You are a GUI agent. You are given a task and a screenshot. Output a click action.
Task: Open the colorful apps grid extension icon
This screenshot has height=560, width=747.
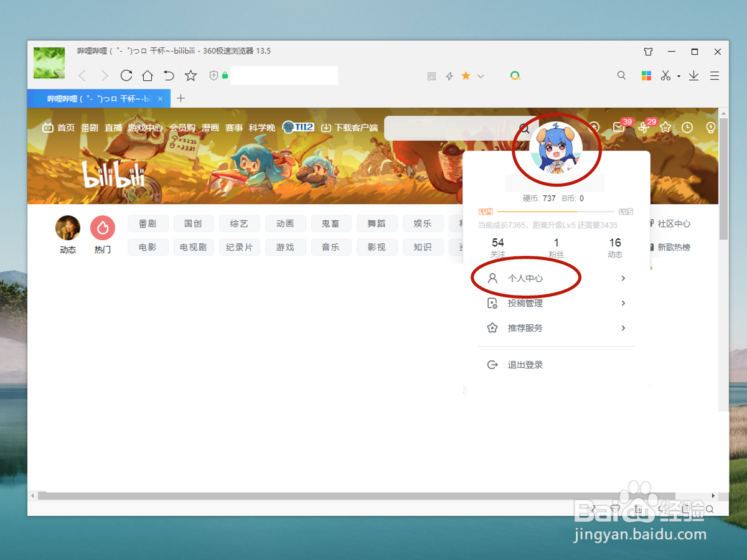[647, 76]
